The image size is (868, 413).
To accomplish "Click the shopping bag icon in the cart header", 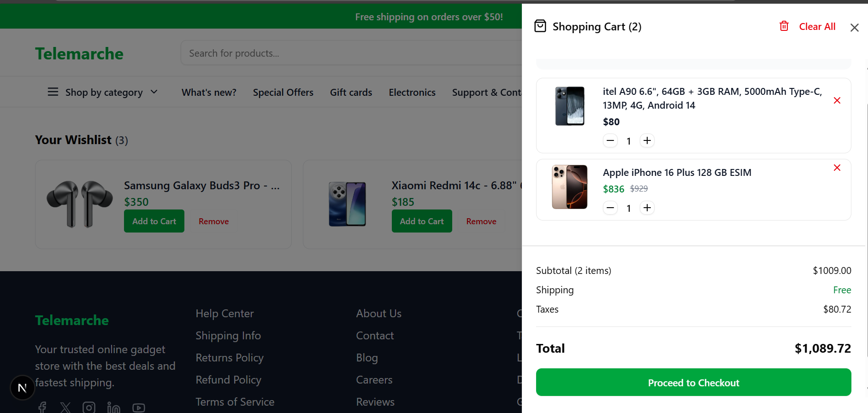I will pyautogui.click(x=540, y=26).
